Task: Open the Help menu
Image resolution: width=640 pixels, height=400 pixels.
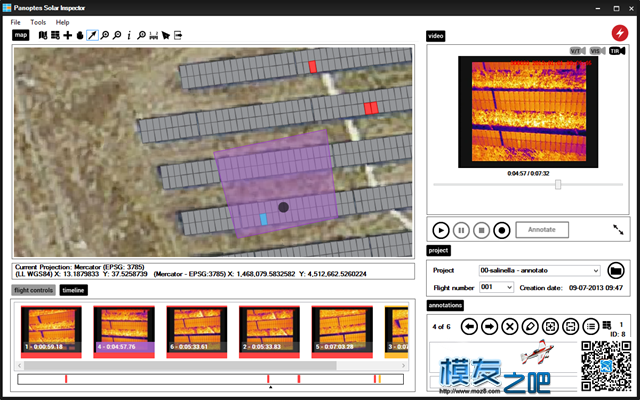Action: click(62, 22)
